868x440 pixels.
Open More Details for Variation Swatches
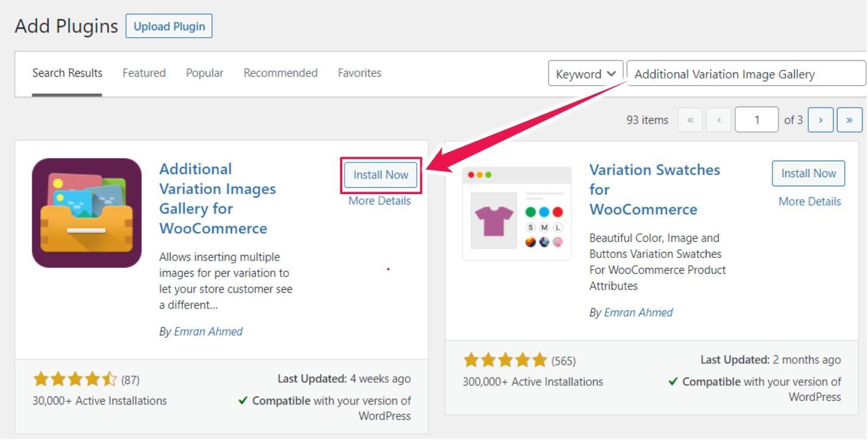[x=810, y=201]
